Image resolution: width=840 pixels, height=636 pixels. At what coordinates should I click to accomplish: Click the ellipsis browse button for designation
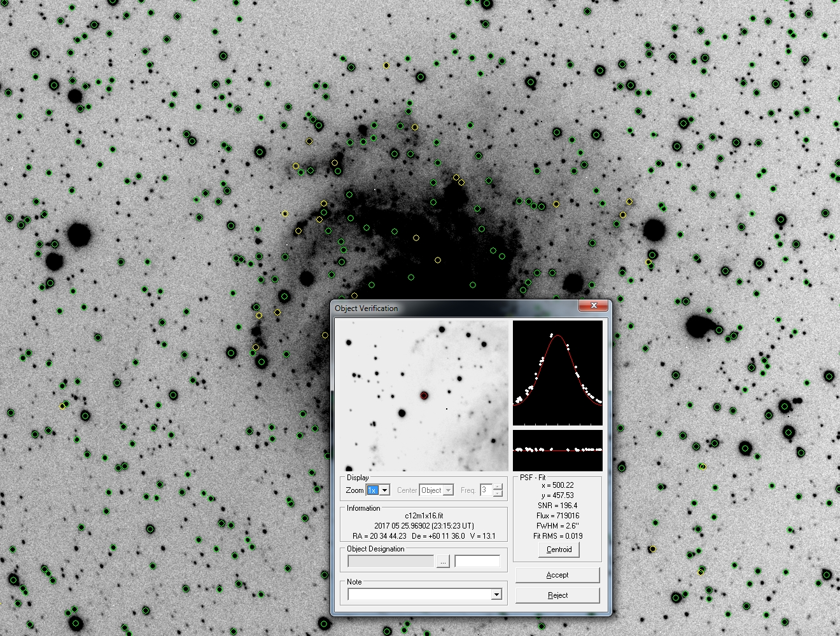pos(443,562)
